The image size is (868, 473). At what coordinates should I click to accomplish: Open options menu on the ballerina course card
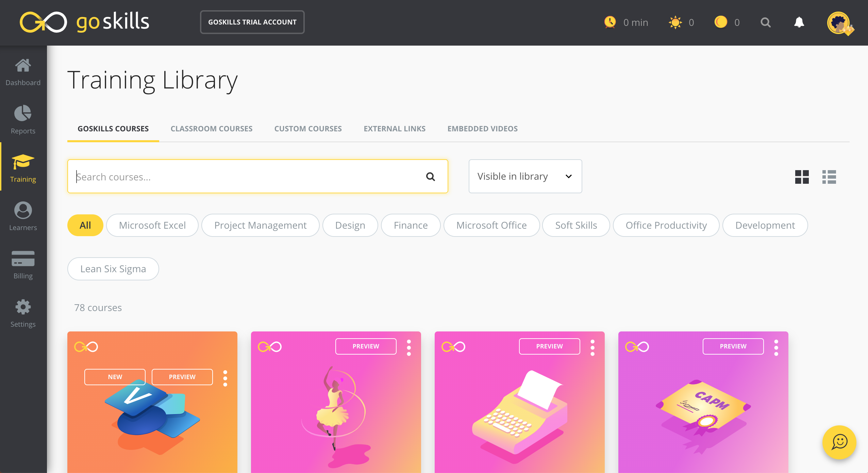[x=409, y=347]
